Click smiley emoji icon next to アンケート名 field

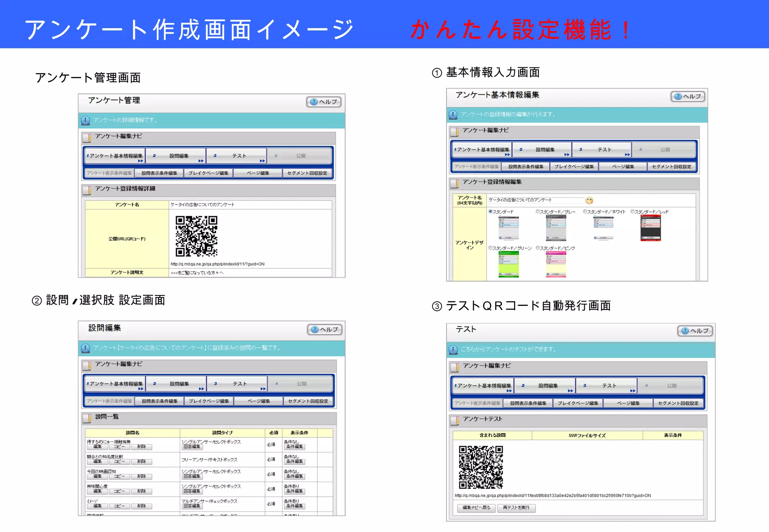pos(589,200)
